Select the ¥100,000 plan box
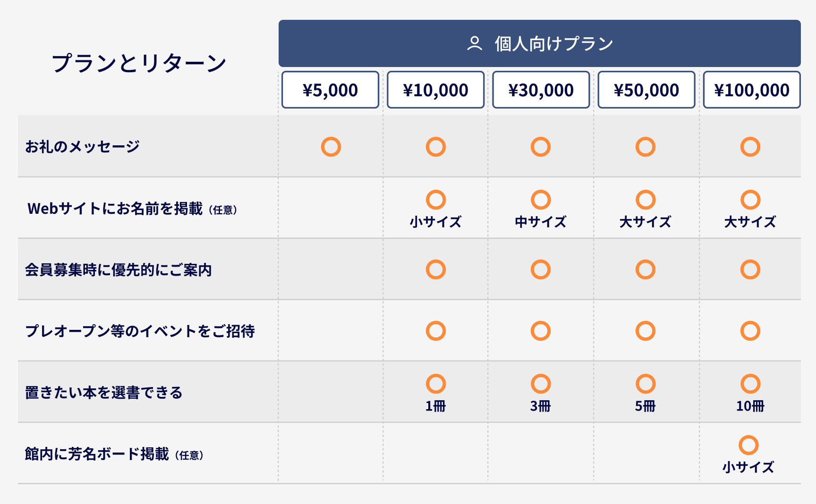816x504 pixels. click(751, 90)
